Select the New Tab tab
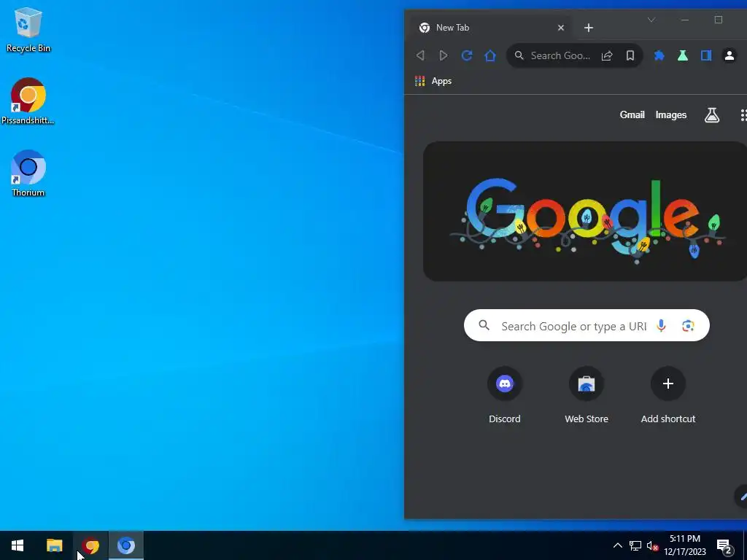Image resolution: width=747 pixels, height=560 pixels. coord(491,28)
